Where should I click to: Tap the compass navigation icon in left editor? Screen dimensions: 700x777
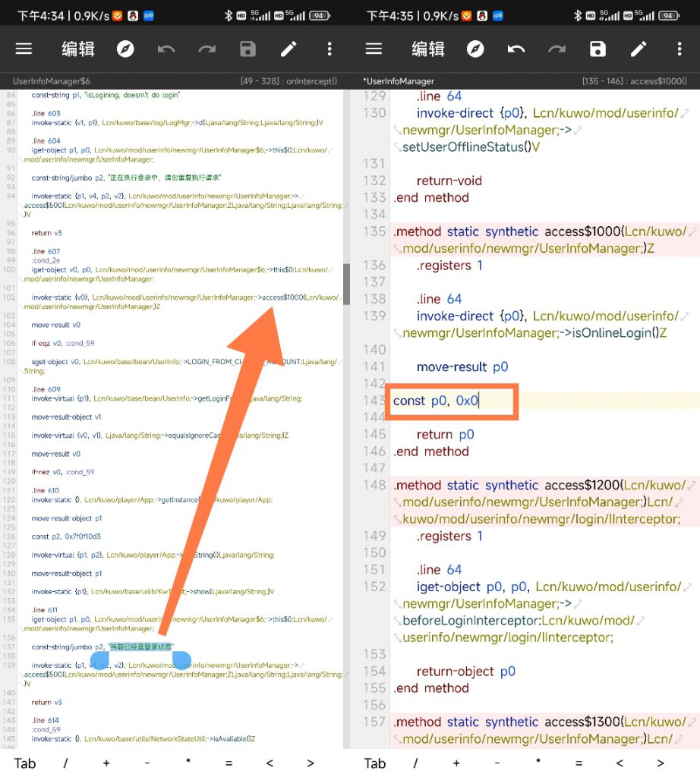(125, 49)
